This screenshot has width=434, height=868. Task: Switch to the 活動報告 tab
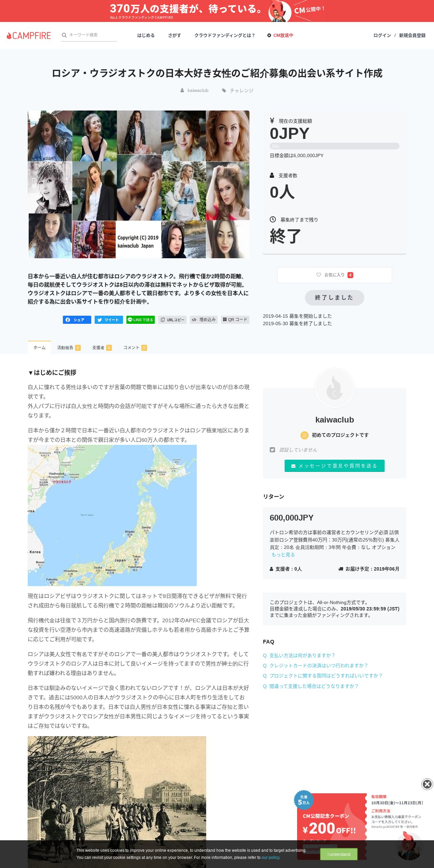(x=69, y=347)
